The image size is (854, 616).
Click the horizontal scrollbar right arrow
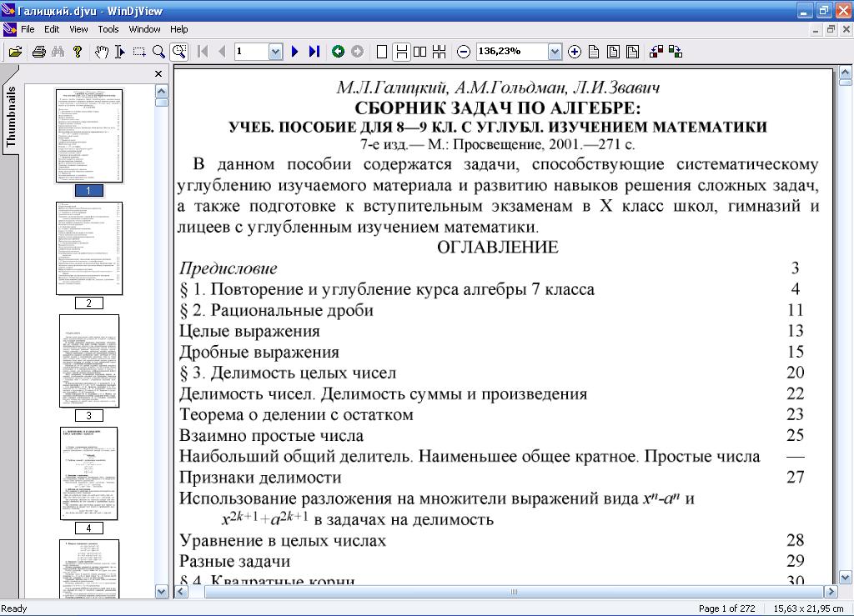click(x=831, y=592)
